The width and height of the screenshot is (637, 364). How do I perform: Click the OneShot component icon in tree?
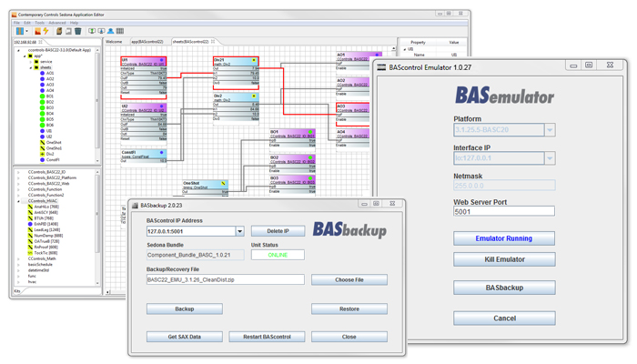(42, 143)
